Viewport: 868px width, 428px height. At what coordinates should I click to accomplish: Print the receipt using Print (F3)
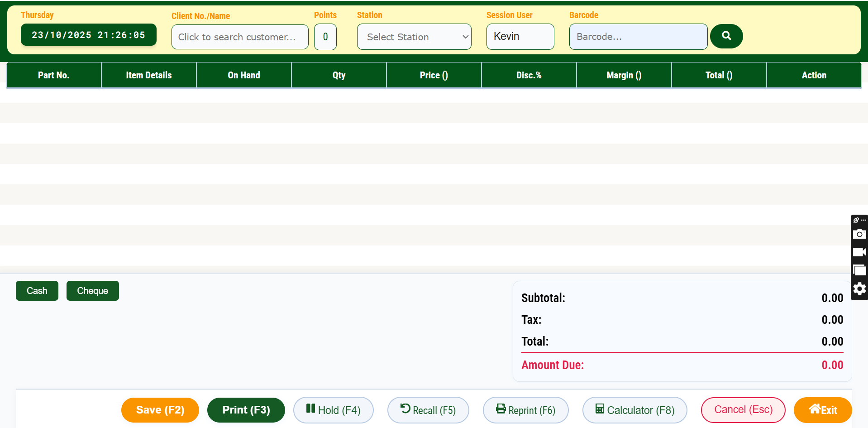click(x=246, y=409)
